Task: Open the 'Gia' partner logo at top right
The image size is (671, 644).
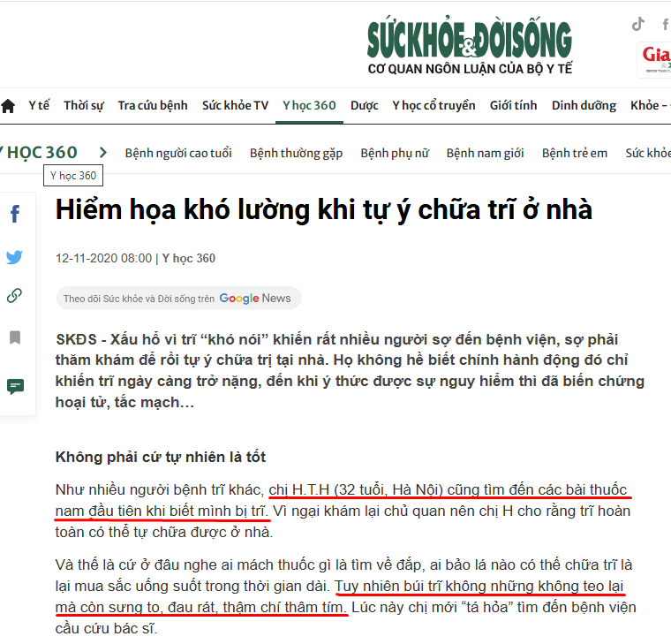Action: click(656, 59)
